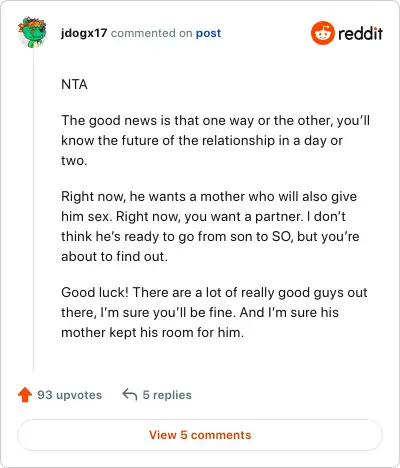Click the "reddit" wordmark text
This screenshot has width=400, height=468.
coord(360,33)
